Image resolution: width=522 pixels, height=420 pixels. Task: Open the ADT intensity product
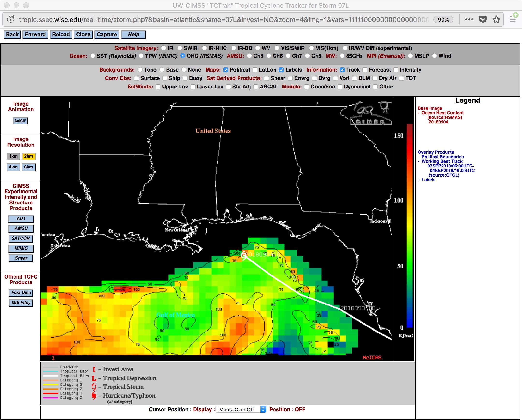[x=21, y=219]
